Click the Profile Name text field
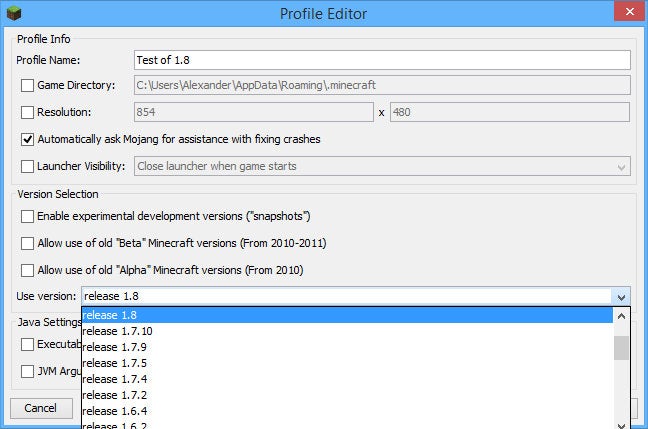The image size is (648, 429). coord(381,60)
